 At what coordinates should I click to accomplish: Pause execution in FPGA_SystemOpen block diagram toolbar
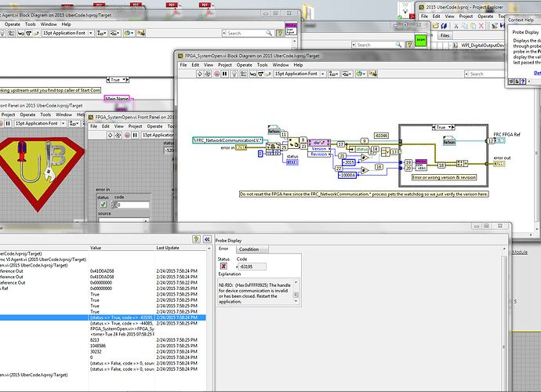(225, 74)
